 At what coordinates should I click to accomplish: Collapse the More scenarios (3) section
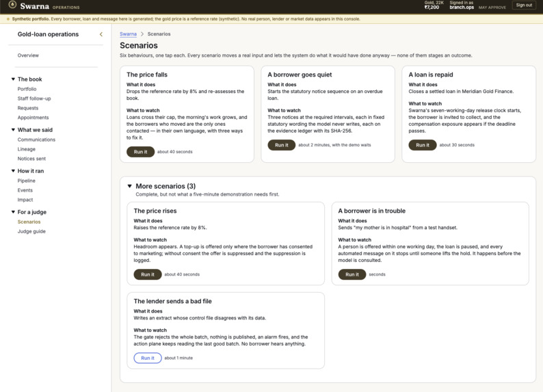point(129,186)
